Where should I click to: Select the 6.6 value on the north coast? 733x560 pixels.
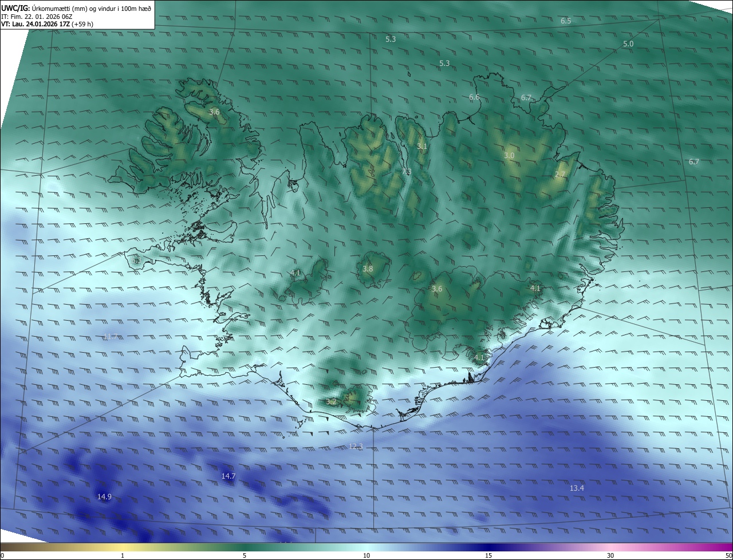(474, 97)
